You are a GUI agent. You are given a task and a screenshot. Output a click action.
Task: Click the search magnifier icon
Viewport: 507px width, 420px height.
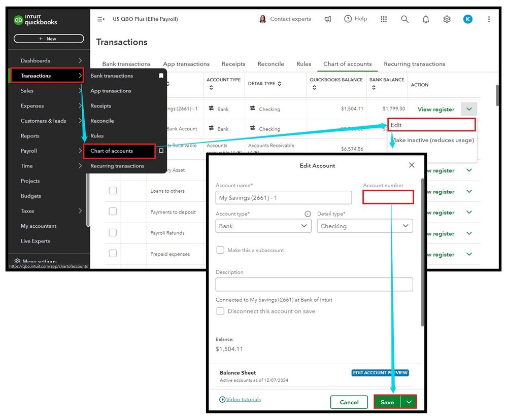tap(404, 19)
